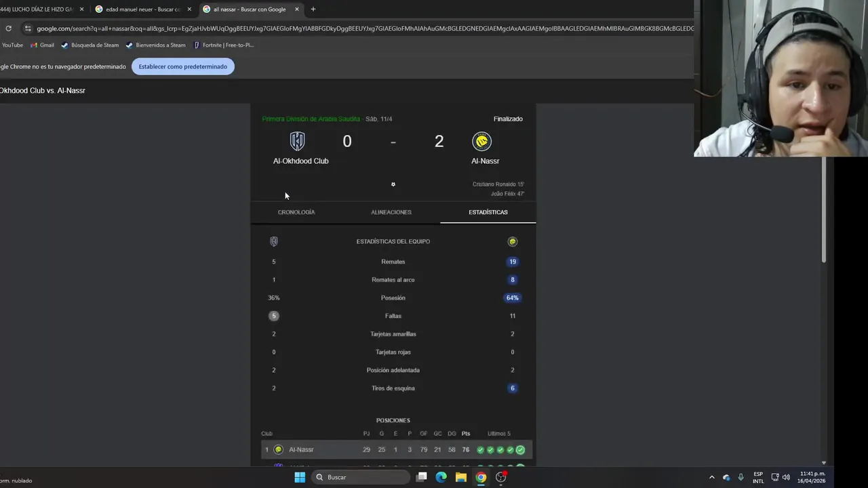
Task: Click the 'Tarjetas rojas' stat label
Action: pos(393,352)
